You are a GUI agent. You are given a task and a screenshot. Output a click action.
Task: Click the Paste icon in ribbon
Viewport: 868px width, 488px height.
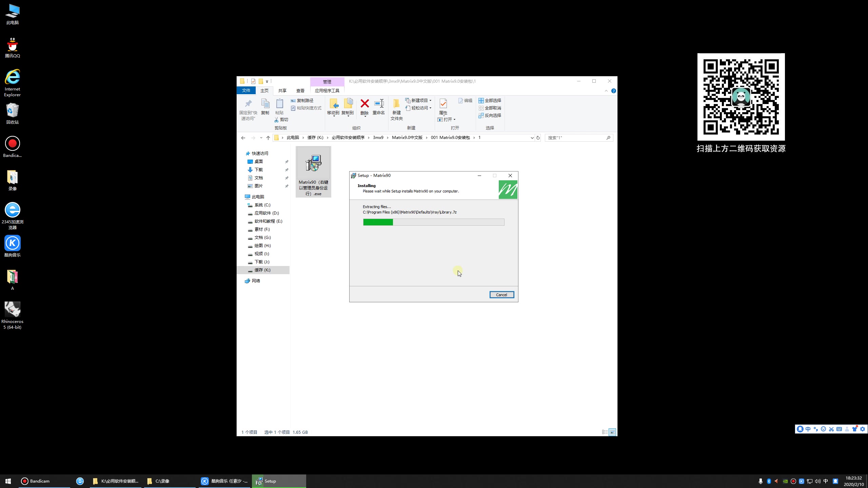[x=279, y=104]
